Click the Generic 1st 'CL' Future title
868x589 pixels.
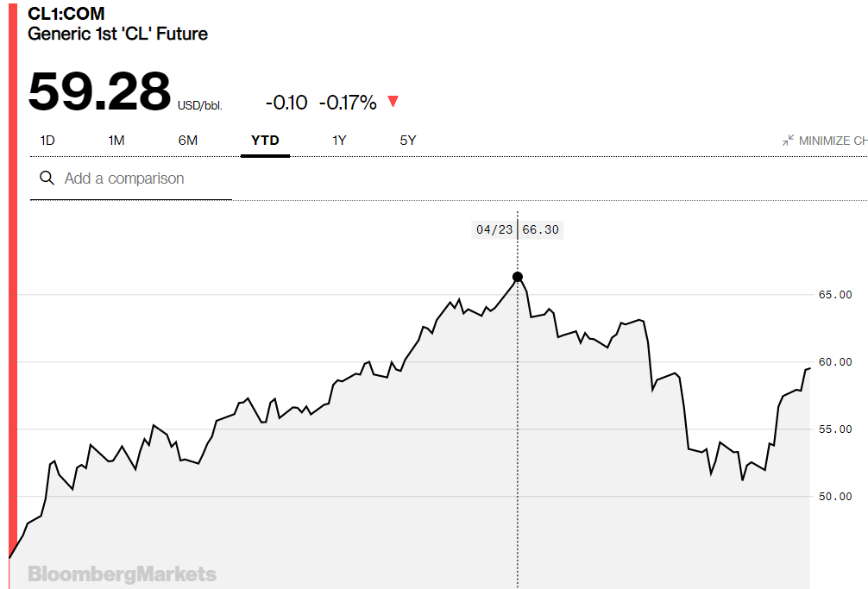pos(117,34)
